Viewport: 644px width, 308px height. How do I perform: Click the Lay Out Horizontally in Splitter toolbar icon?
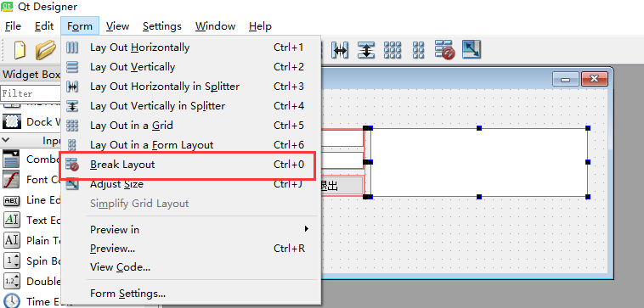(340, 50)
